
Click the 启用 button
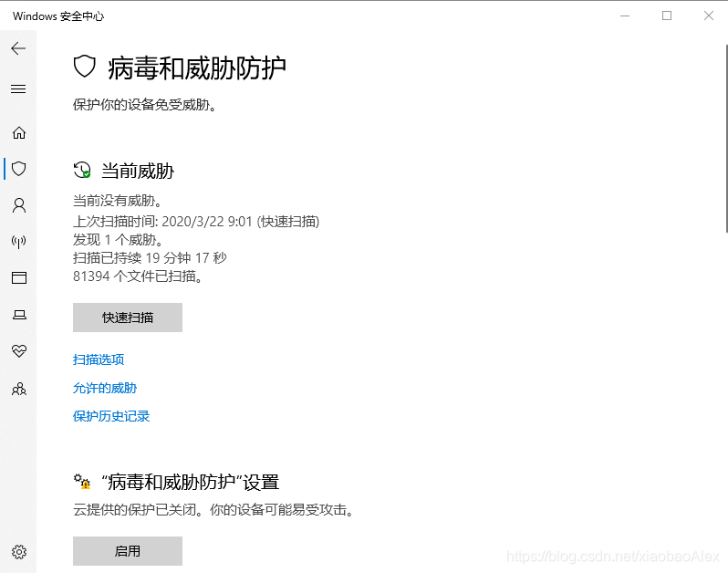click(x=128, y=551)
